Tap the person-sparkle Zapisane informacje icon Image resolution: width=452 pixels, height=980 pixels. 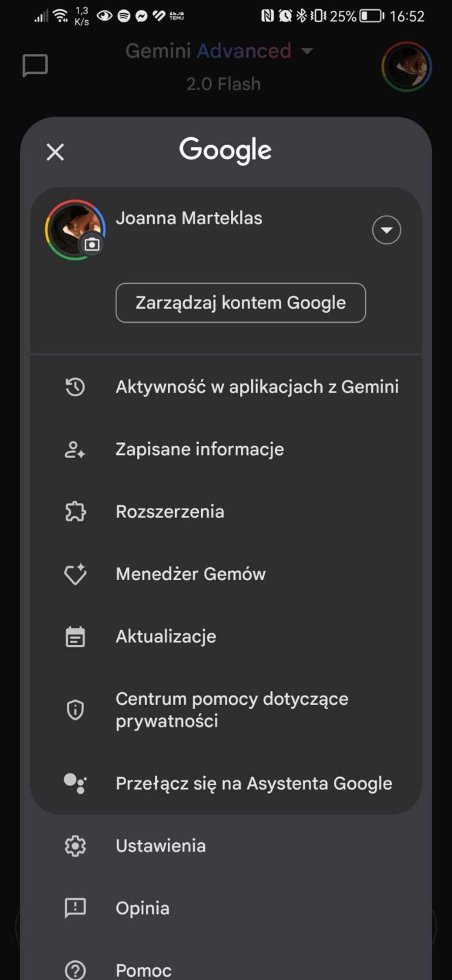(x=75, y=450)
